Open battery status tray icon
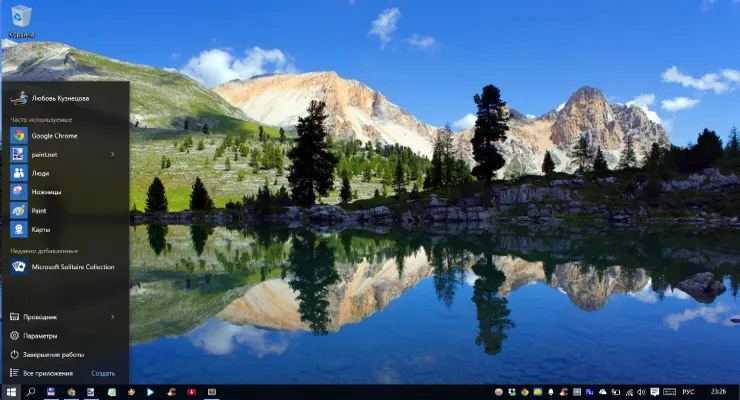 tap(615, 392)
